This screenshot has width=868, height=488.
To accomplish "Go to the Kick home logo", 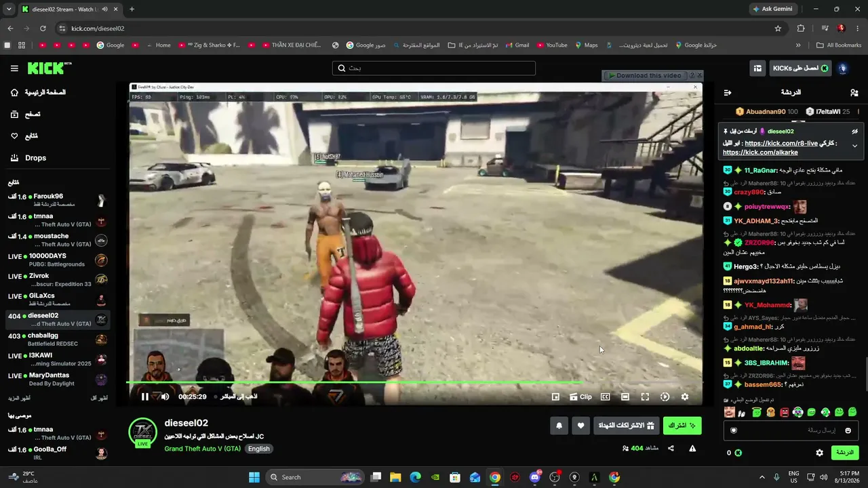I will 50,68.
